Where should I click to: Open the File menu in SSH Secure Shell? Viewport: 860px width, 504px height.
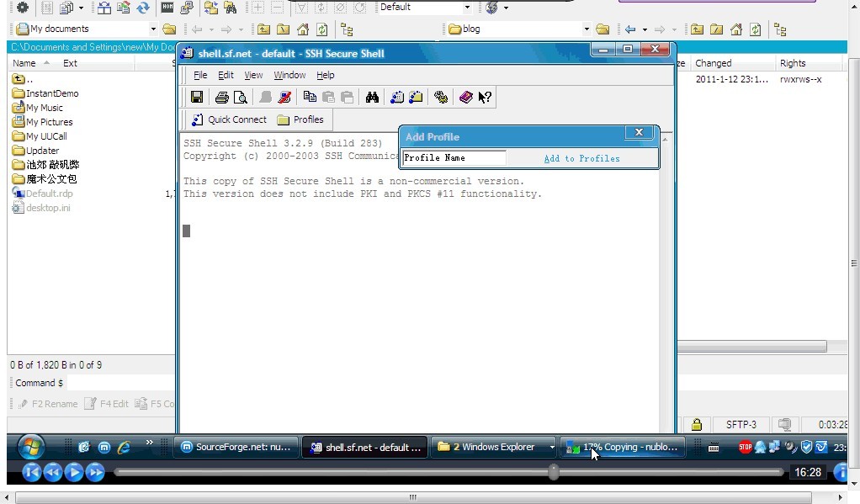tap(200, 75)
